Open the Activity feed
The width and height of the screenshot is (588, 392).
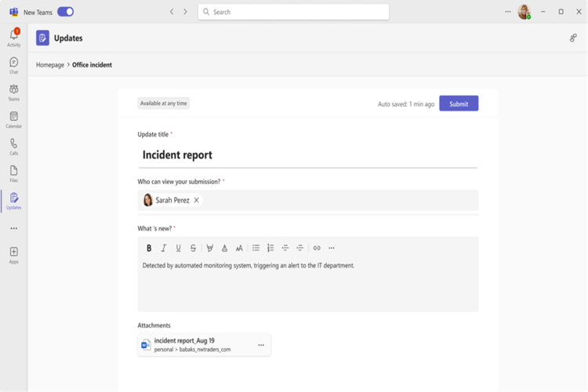pyautogui.click(x=14, y=37)
